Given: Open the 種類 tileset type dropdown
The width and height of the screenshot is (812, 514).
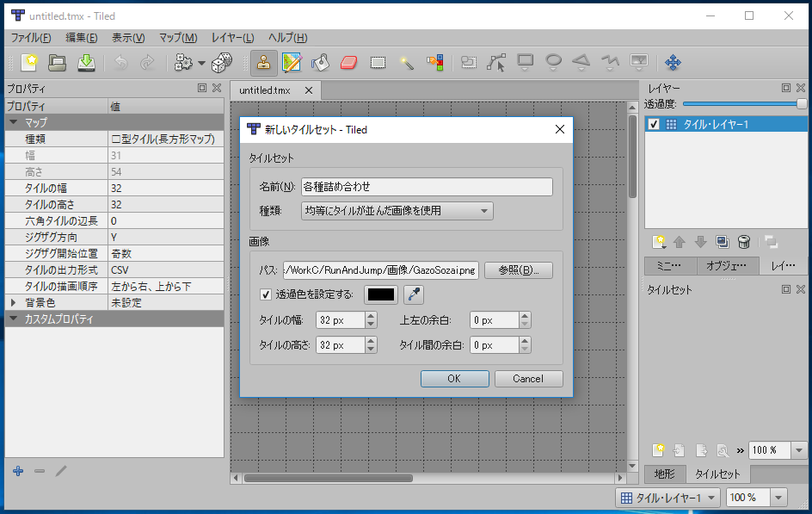Looking at the screenshot, I should point(397,211).
